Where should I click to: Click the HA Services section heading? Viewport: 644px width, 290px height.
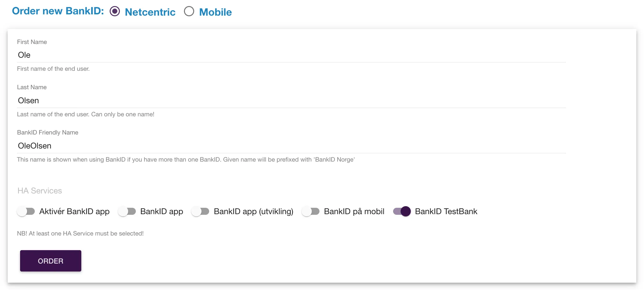coord(40,191)
